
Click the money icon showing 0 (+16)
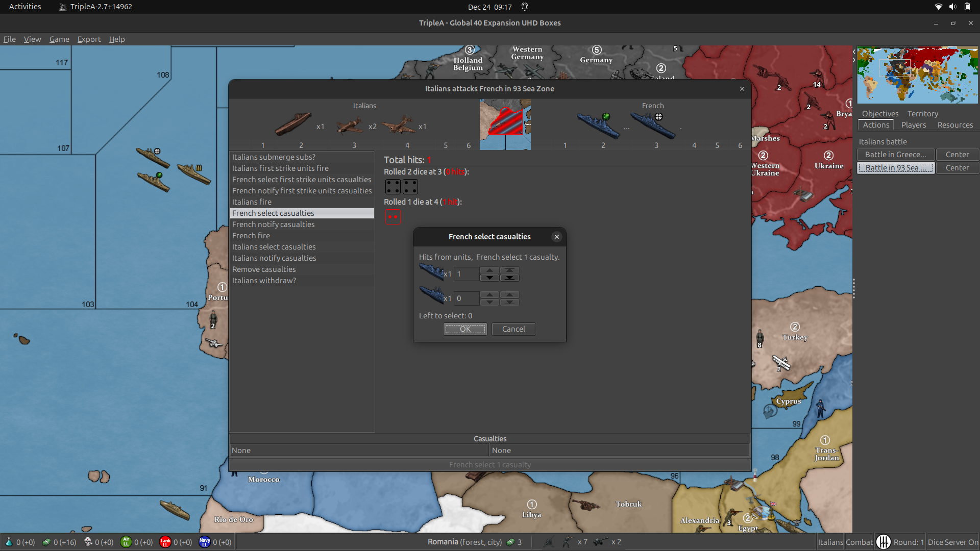pos(46,542)
